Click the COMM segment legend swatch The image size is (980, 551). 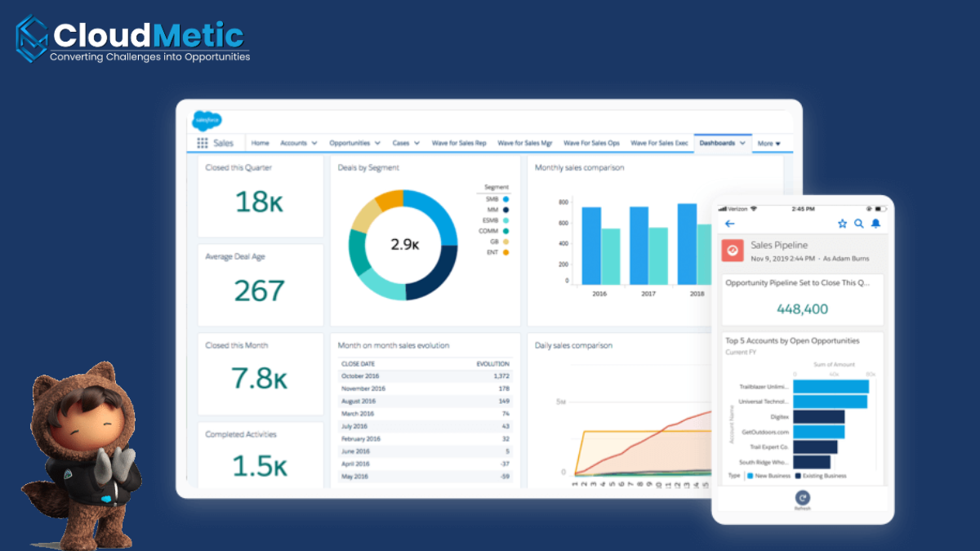(x=506, y=231)
